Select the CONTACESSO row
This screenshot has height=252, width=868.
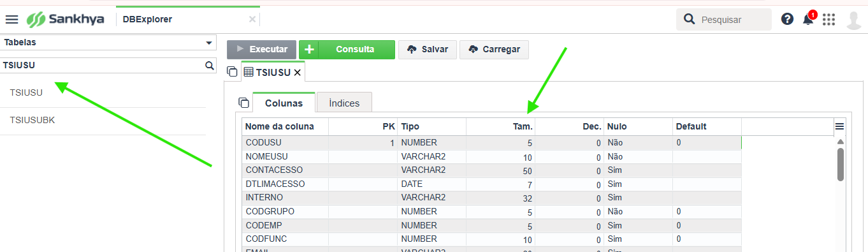(x=492, y=170)
